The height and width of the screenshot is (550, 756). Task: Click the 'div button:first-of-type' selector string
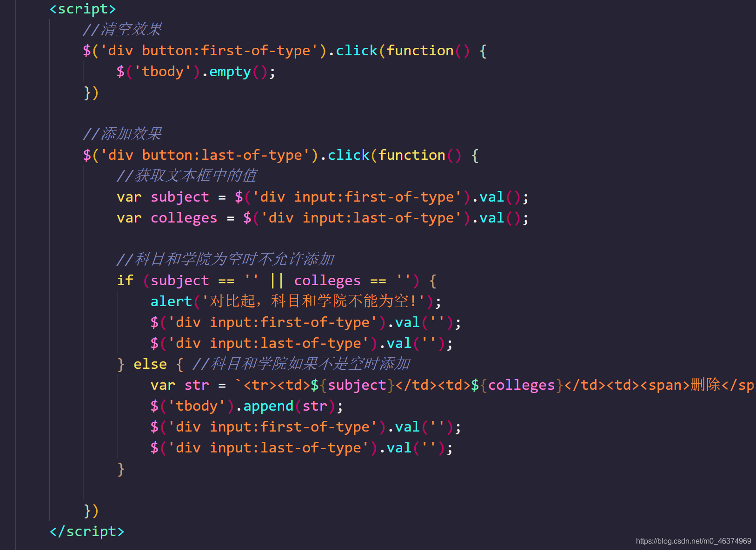coord(209,51)
